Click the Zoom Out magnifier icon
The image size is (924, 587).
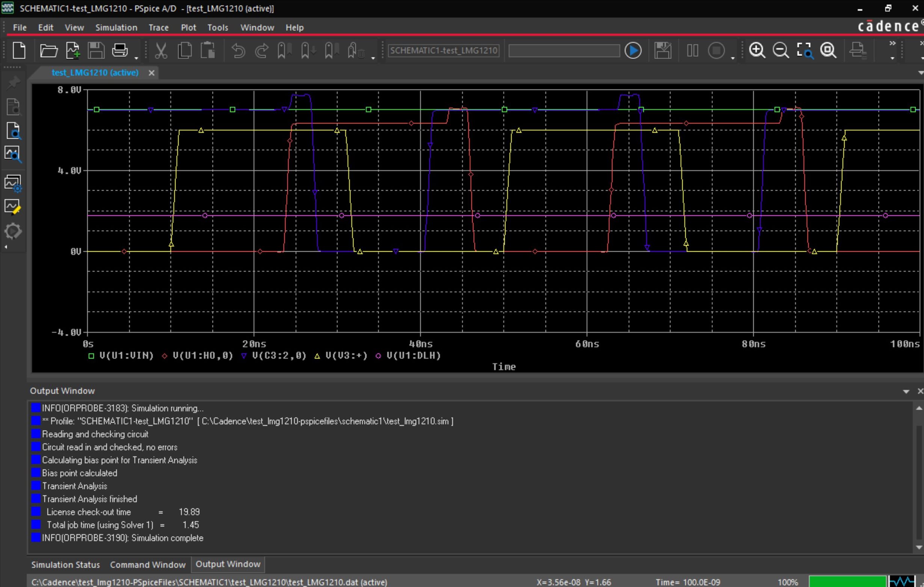781,50
